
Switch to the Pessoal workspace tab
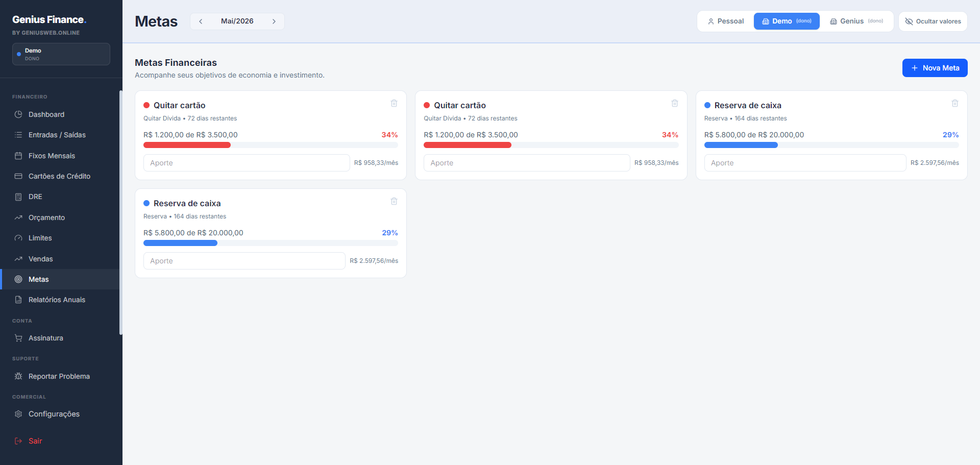[x=726, y=21]
